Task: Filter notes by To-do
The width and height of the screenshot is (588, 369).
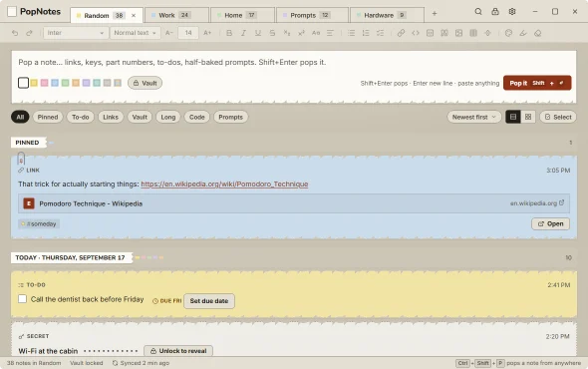Action: tap(81, 117)
